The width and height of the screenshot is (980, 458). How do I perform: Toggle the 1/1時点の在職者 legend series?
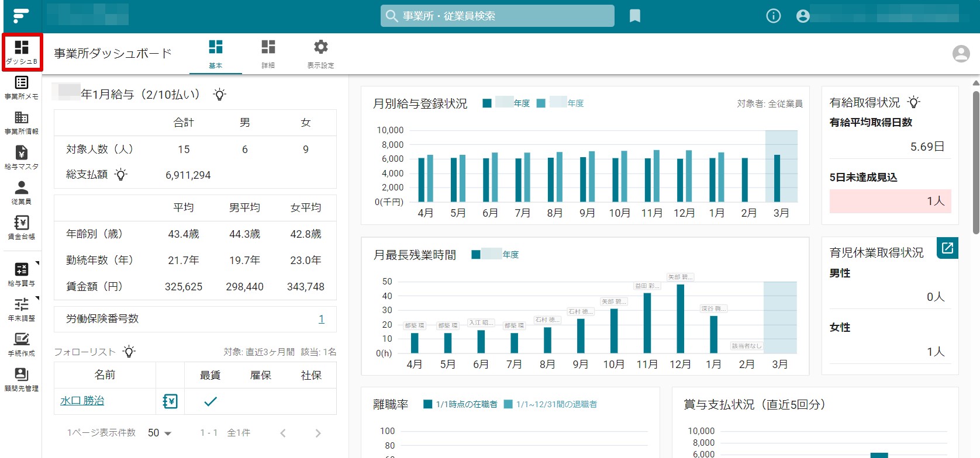click(460, 404)
